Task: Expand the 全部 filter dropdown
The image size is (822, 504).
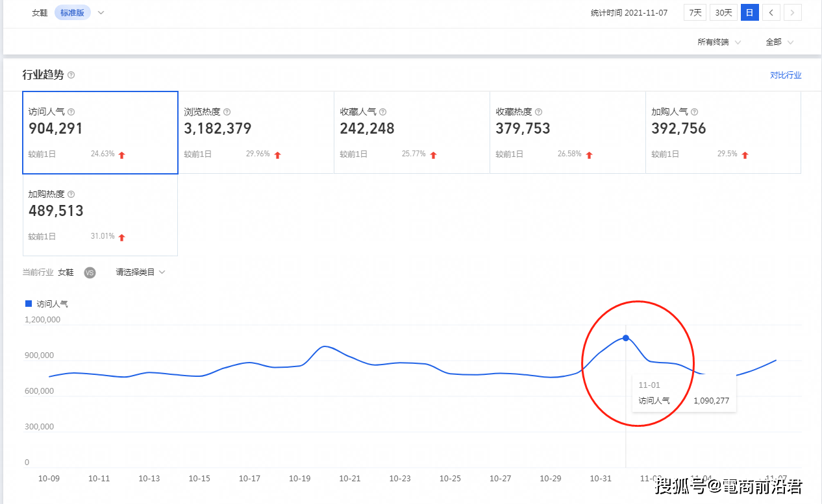Action: (x=779, y=42)
